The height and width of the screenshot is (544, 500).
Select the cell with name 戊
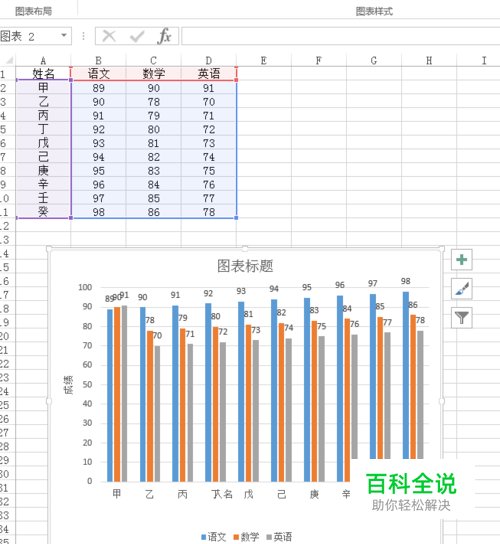tap(43, 143)
